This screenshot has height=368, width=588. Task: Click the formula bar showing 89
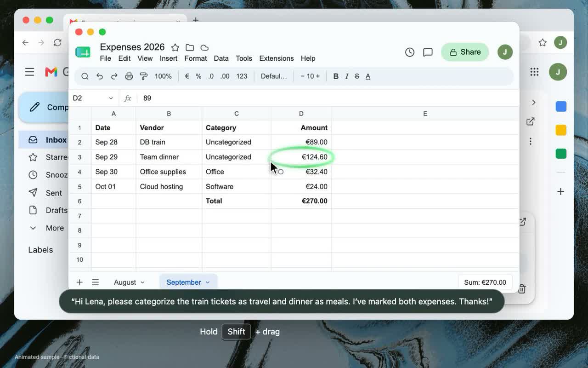pyautogui.click(x=328, y=98)
